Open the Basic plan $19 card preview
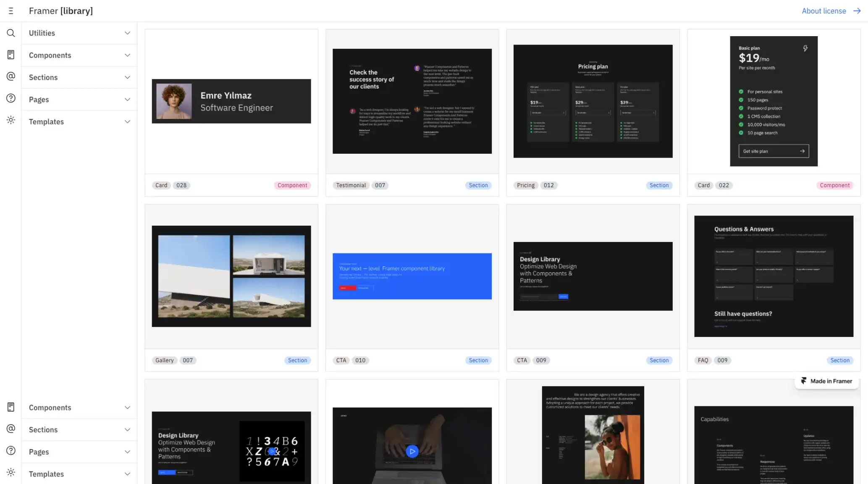 pos(774,101)
